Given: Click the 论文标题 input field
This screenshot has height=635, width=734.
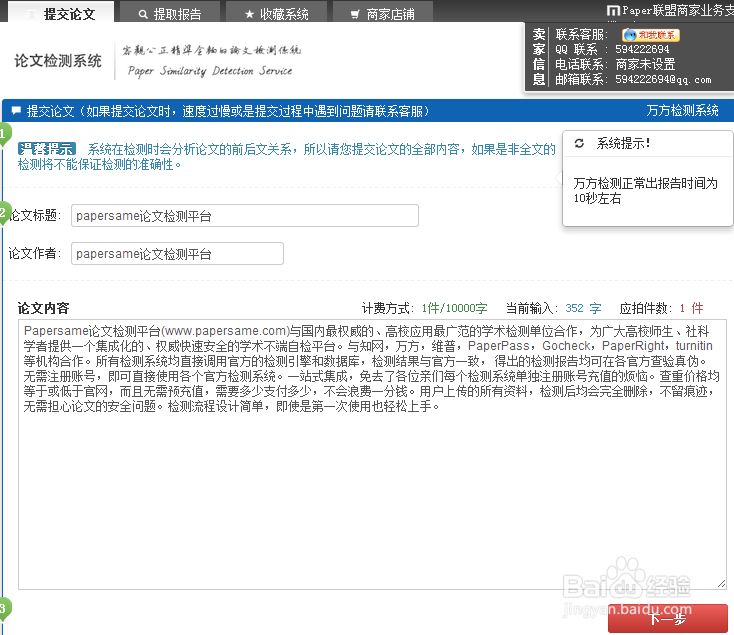Looking at the screenshot, I should click(245, 216).
